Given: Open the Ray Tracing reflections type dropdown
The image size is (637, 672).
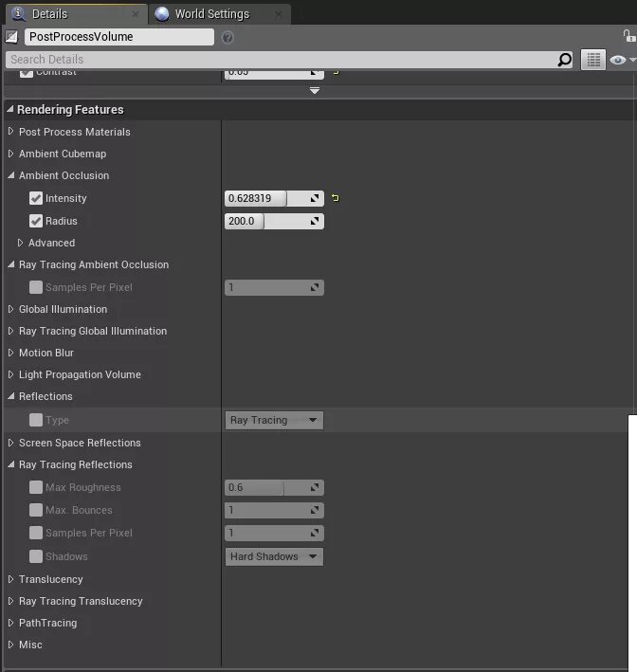Looking at the screenshot, I should point(274,420).
